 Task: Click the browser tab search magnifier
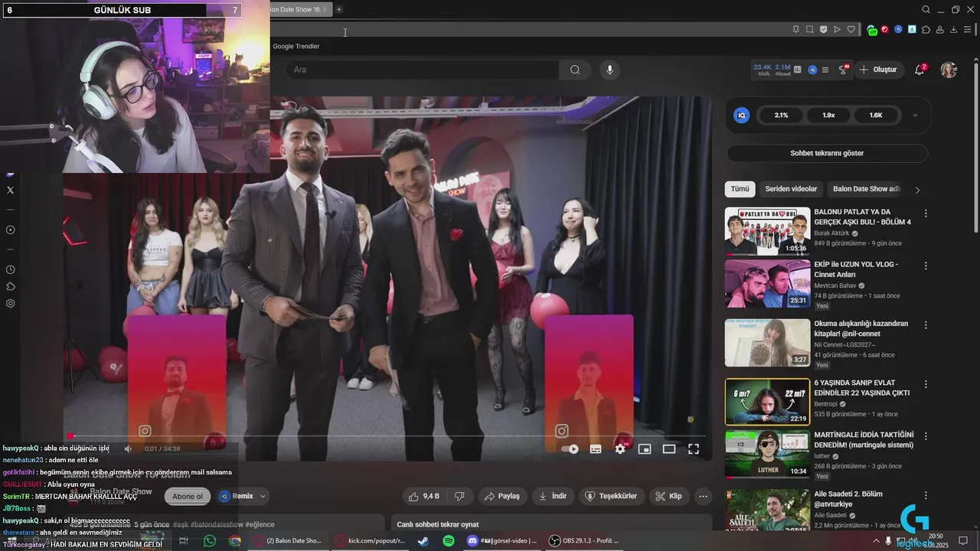click(926, 9)
